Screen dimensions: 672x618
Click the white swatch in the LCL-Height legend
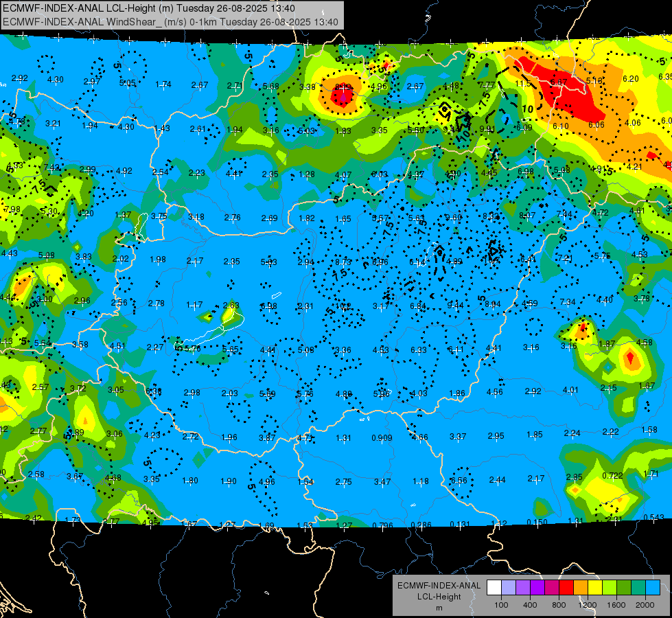(x=494, y=588)
